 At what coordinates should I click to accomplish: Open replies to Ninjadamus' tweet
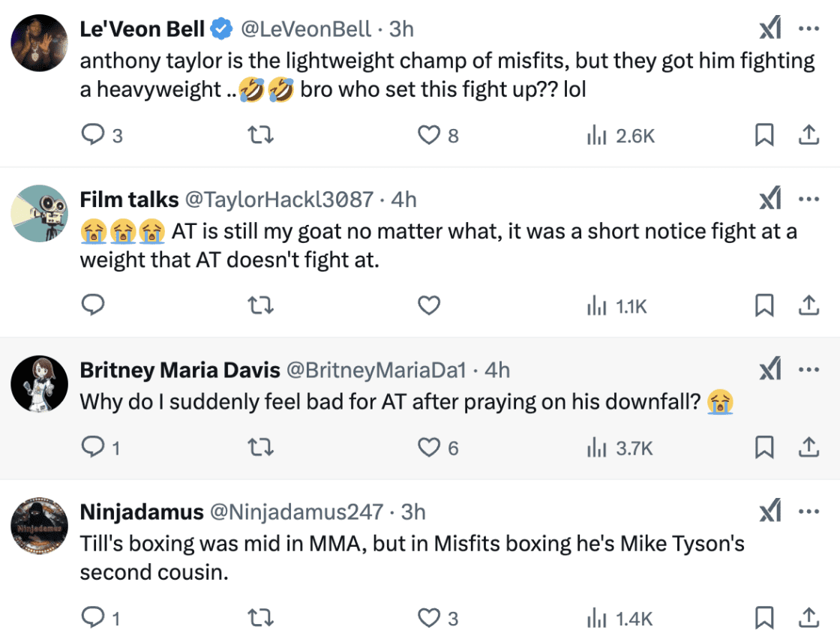coord(93,618)
